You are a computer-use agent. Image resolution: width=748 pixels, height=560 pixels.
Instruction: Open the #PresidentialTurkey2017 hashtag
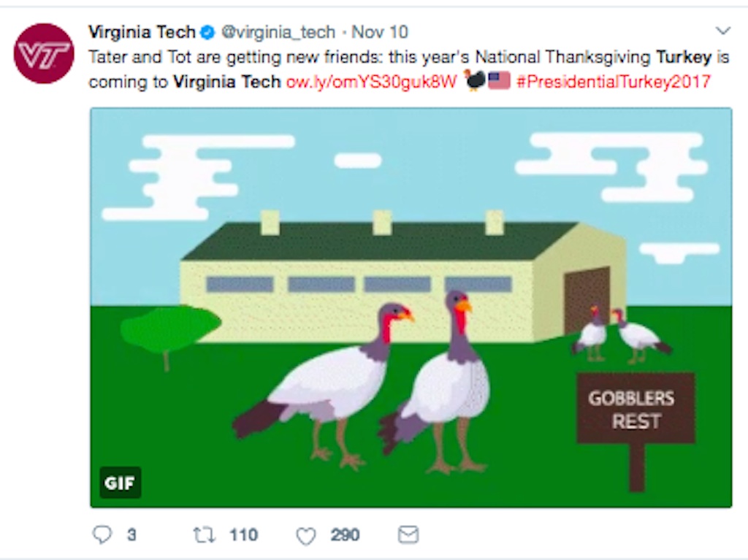(613, 82)
